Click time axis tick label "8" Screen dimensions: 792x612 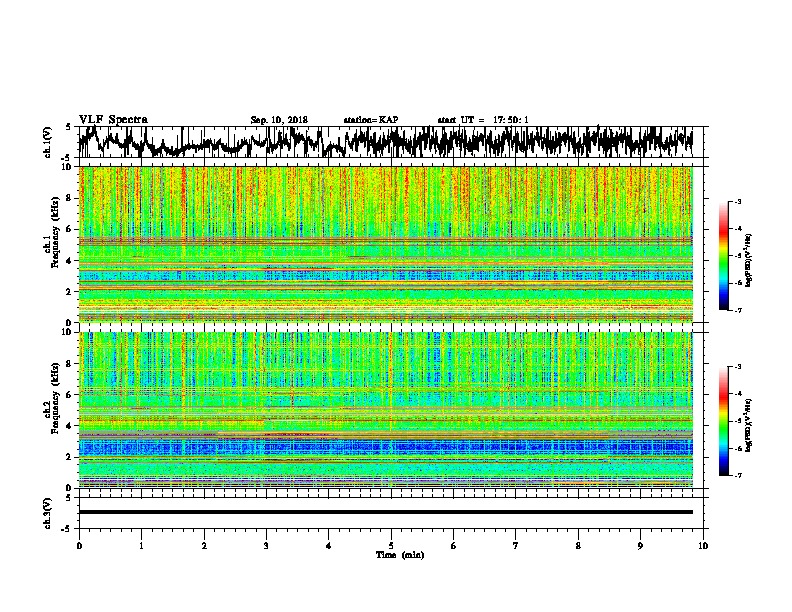(x=578, y=546)
